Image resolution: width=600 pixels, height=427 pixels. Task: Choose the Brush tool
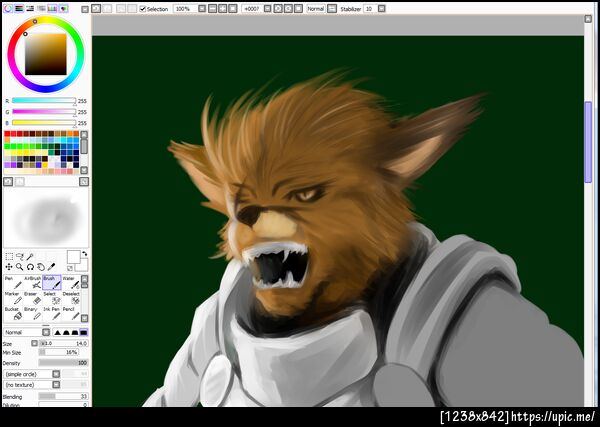pyautogui.click(x=52, y=282)
